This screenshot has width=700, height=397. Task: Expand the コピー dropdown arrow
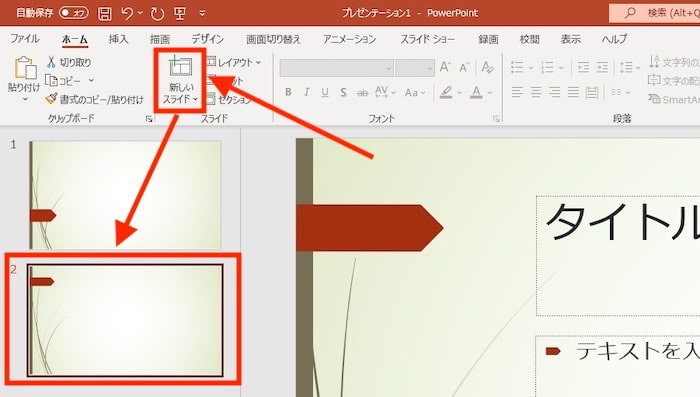[91, 80]
